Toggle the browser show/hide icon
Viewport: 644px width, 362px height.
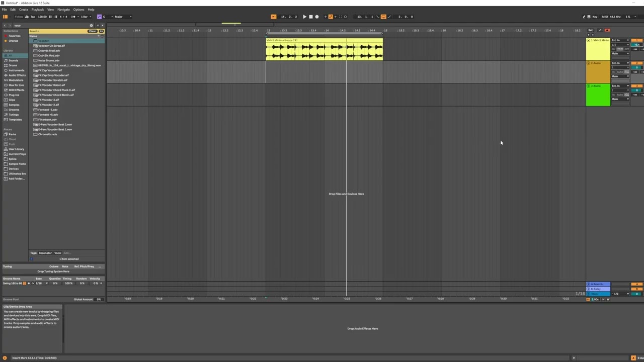point(5,17)
